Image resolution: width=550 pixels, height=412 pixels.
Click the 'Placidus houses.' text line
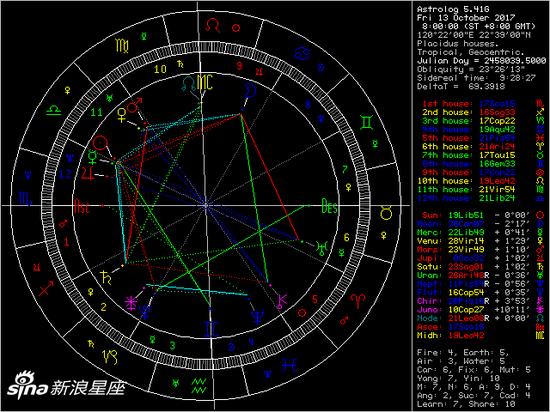[458, 43]
